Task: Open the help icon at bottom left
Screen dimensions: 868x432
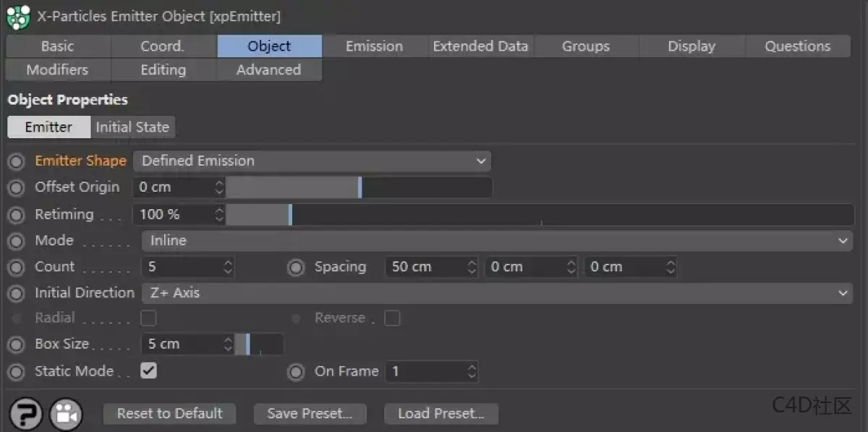Action: pyautogui.click(x=26, y=413)
